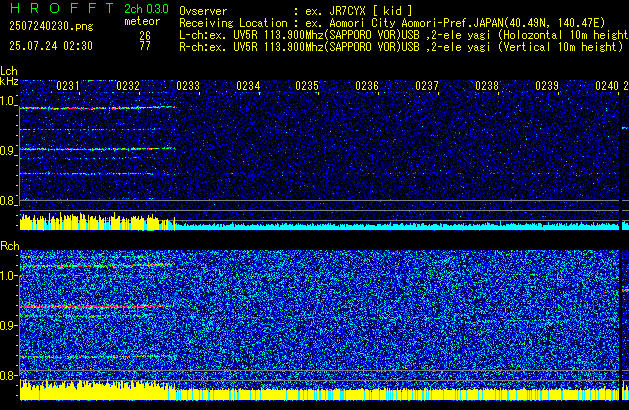This screenshot has width=629, height=410.
Task: Click the Rch 1.0 kHz axis label
Action: [x=8, y=276]
